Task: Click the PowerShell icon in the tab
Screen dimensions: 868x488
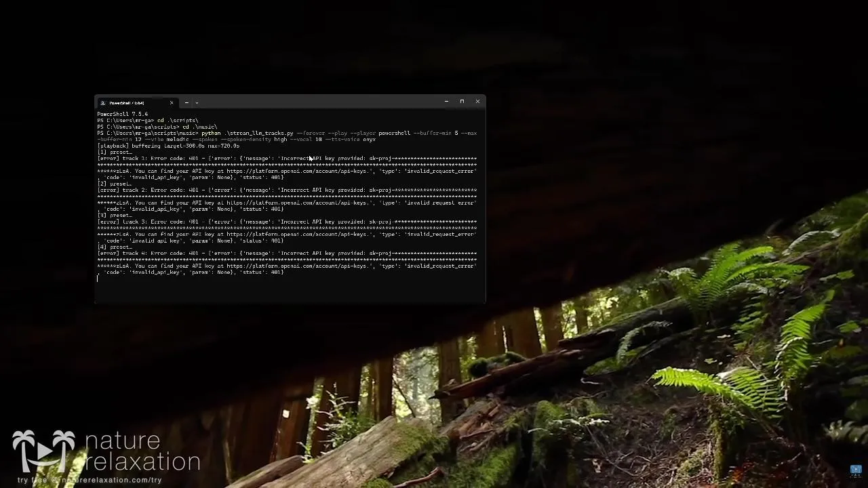Action: pyautogui.click(x=103, y=103)
